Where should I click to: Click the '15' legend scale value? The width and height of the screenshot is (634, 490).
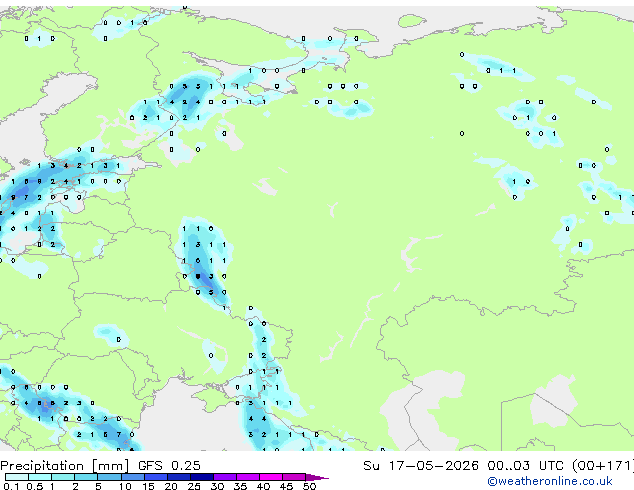click(x=148, y=486)
